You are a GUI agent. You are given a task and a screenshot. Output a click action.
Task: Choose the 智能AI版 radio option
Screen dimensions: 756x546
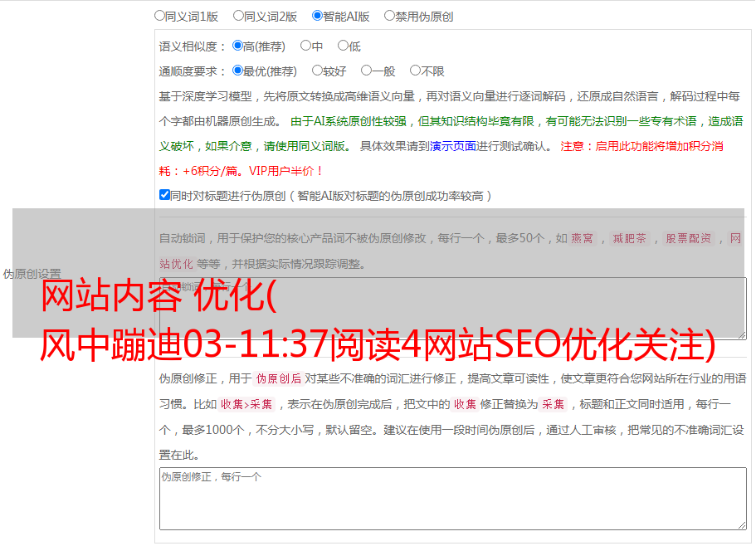[x=317, y=16]
